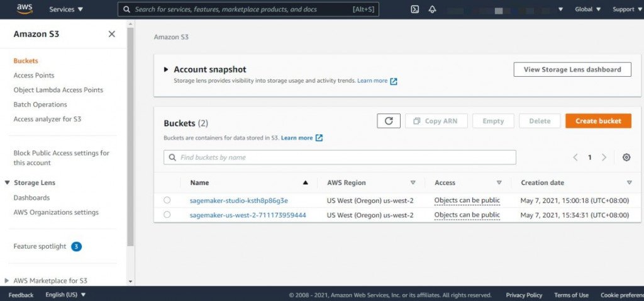Viewport: 644px width, 301px height.
Task: Open AWS Organizations settings
Action: 56,213
